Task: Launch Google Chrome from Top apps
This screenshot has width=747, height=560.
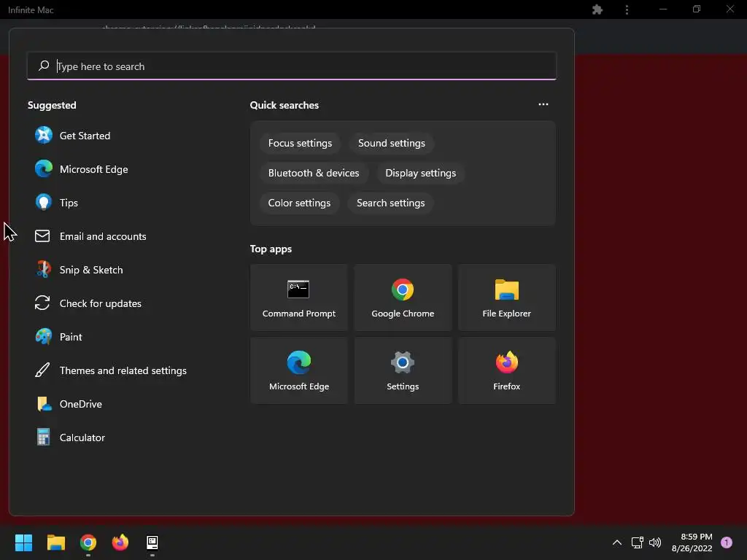Action: coord(403,297)
